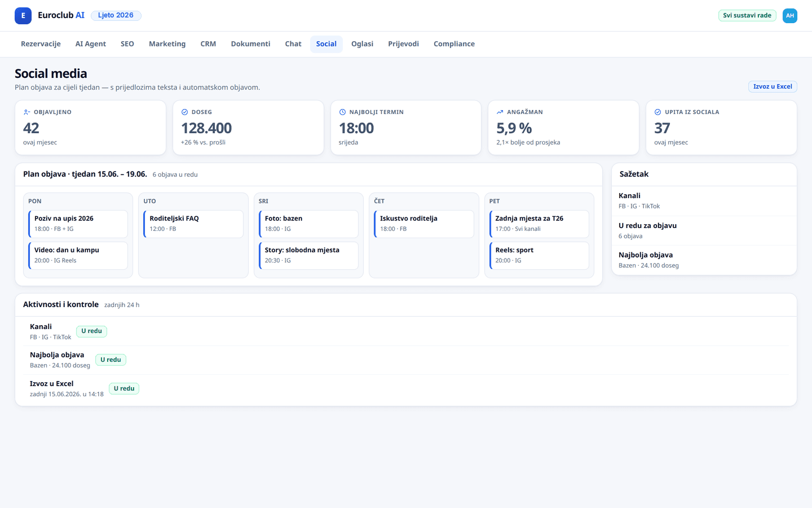Screen dimensions: 812x508
Task: Open the SEO tab
Action: pos(127,44)
